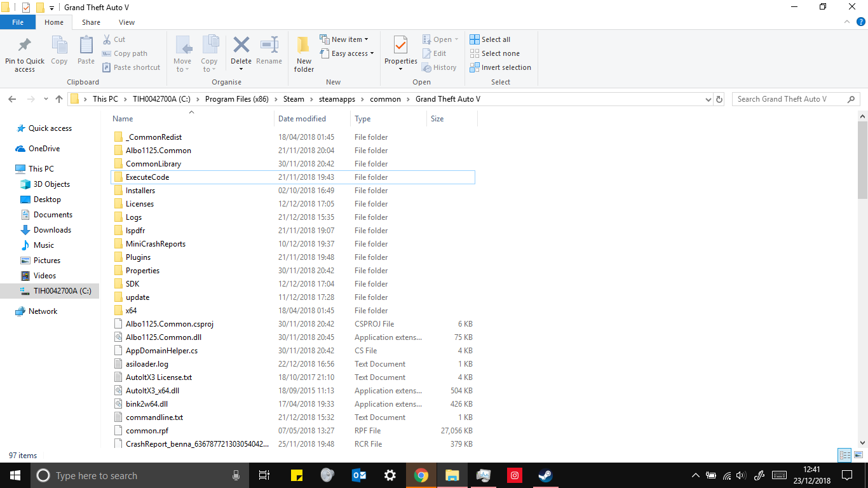
Task: Open Steam from the taskbar
Action: coord(545,475)
